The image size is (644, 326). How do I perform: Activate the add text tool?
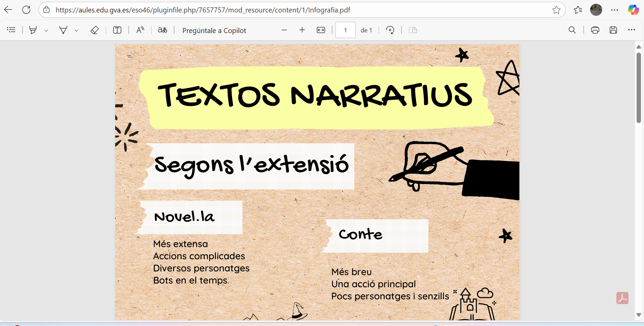pos(117,30)
